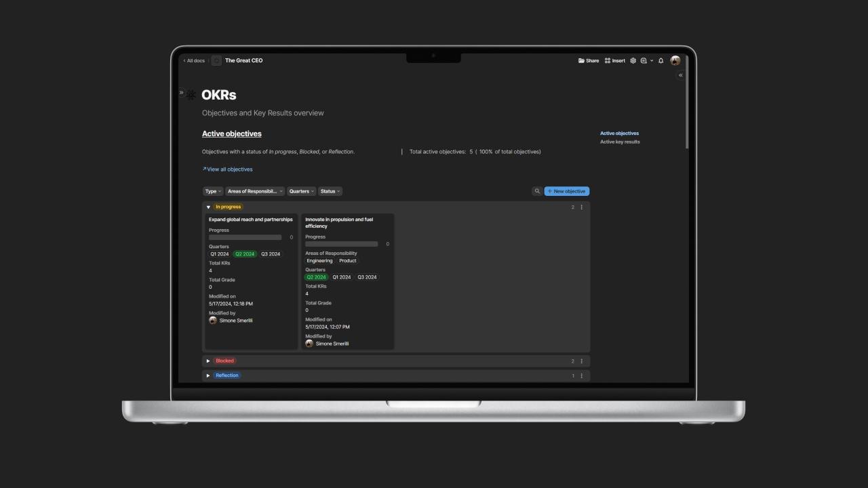Click the search icon beside New objective
Screen dimensions: 868x488
tap(537, 191)
